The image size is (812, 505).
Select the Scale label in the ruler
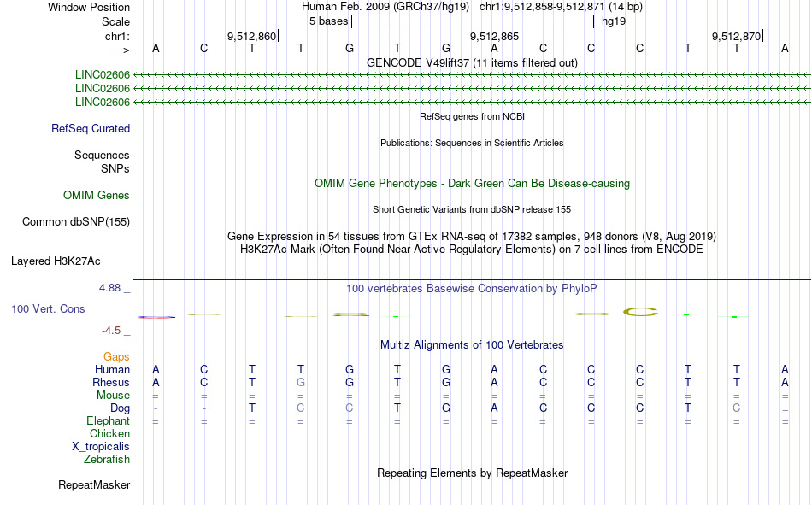point(115,21)
